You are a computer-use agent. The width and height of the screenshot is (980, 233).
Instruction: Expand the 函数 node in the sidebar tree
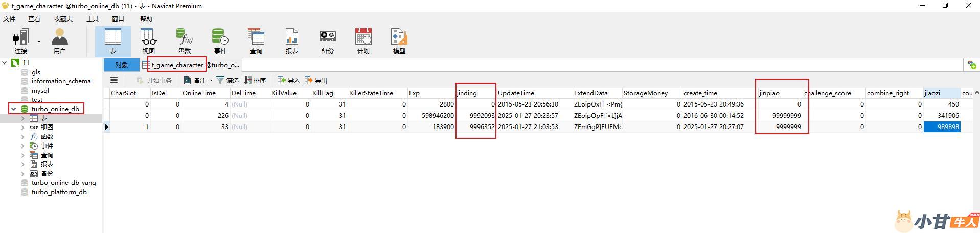point(22,137)
